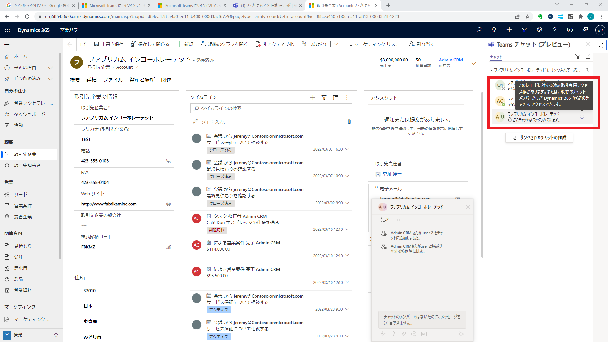Image resolution: width=608 pixels, height=364 pixels.
Task: Click the timeline filter funnel icon
Action: click(324, 97)
